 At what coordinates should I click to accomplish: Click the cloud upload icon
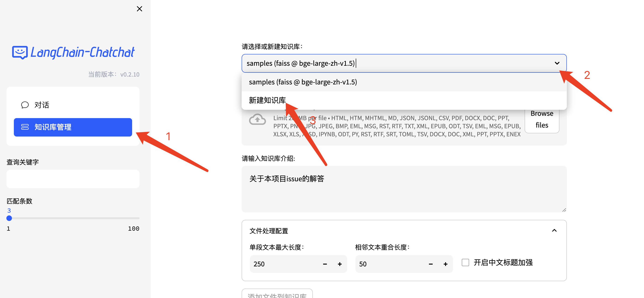257,119
